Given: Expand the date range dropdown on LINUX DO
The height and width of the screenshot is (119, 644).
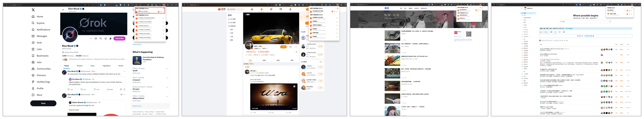Looking at the screenshot, I should pyautogui.click(x=567, y=41).
